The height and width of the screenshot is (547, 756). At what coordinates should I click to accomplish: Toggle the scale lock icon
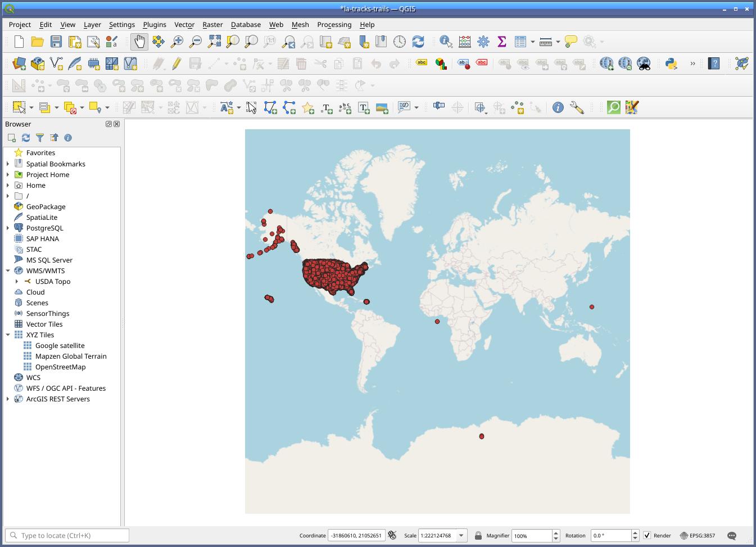(478, 535)
